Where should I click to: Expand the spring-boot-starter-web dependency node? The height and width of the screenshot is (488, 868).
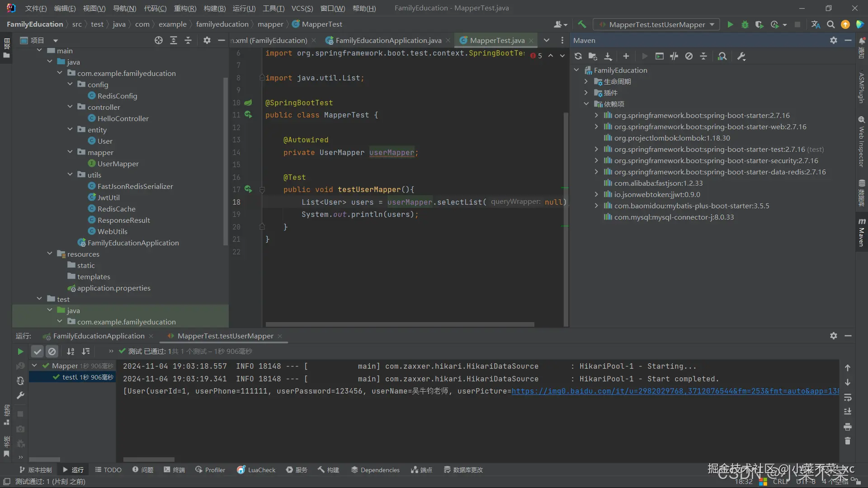(596, 127)
